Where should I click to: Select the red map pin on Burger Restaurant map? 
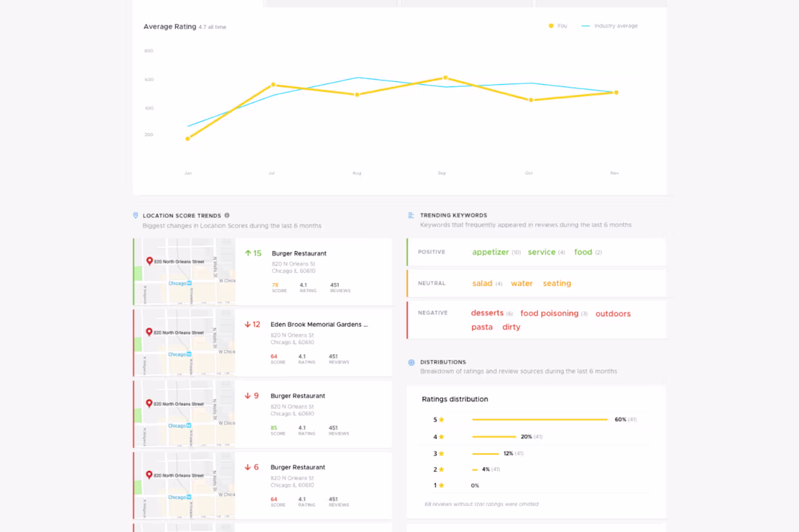(x=150, y=261)
